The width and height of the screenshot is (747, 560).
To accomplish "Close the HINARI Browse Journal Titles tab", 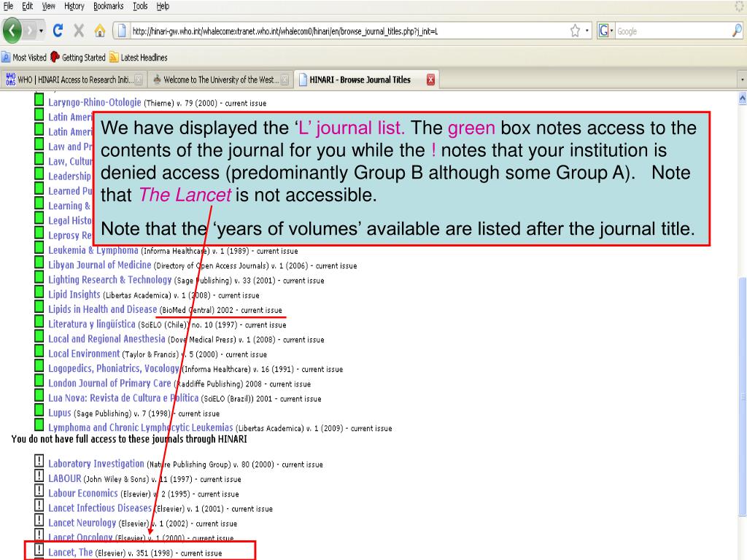I will click(430, 79).
